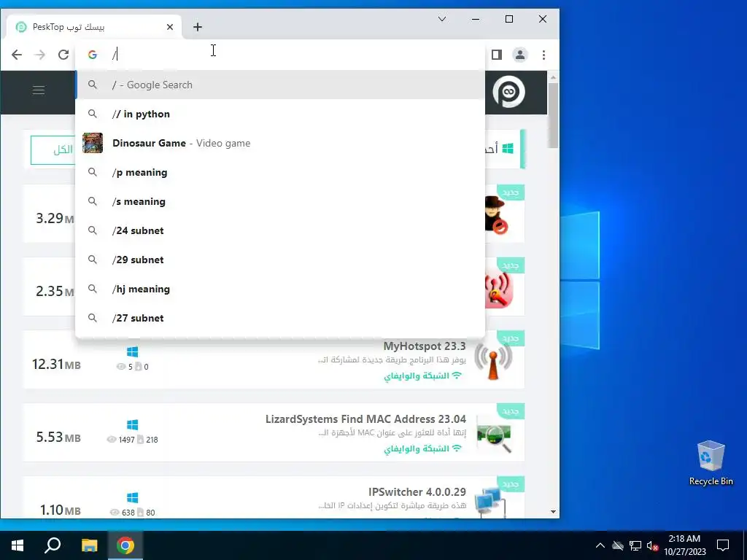Choose the '/29 subnet' suggestion
Viewport: 747px width, 560px height.
[280, 260]
